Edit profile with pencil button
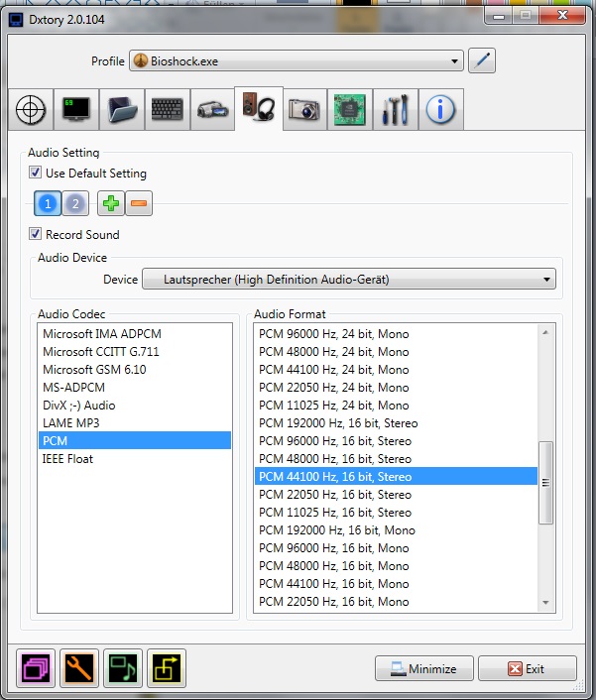Viewport: 596px width, 700px height. click(x=482, y=60)
